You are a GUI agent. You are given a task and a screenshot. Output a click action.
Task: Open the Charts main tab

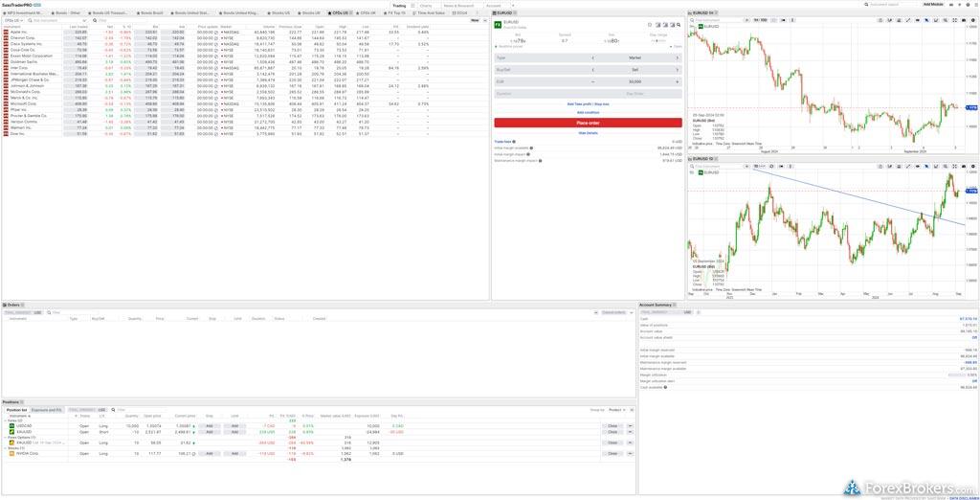(x=426, y=5)
